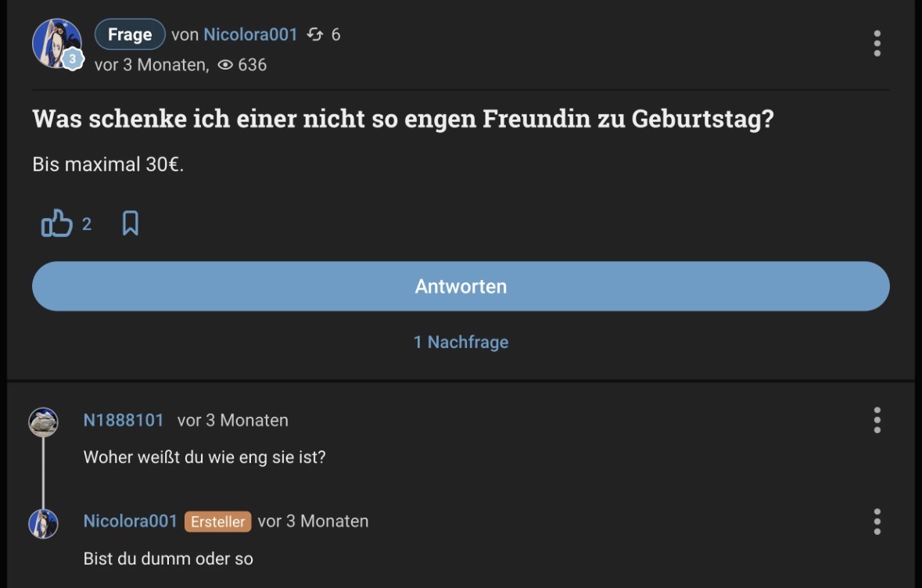Open options menu for N1888101's comment

coord(877,420)
